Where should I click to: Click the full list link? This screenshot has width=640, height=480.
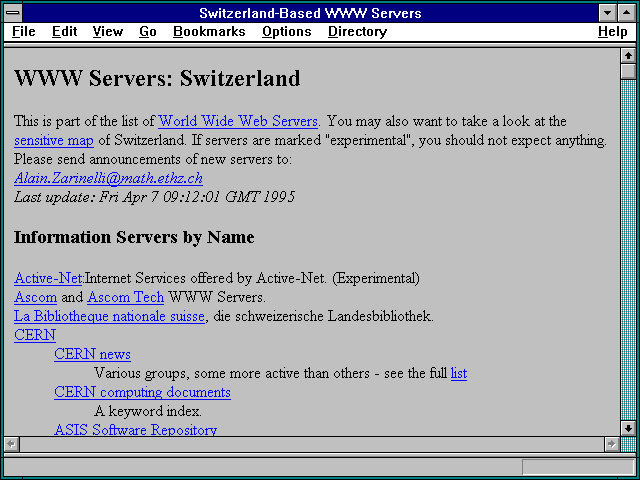459,373
